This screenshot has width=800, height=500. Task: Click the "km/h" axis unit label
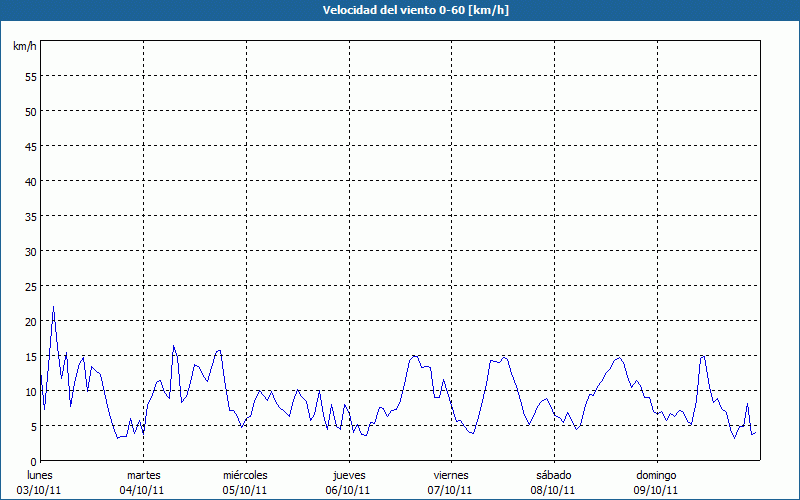(24, 47)
